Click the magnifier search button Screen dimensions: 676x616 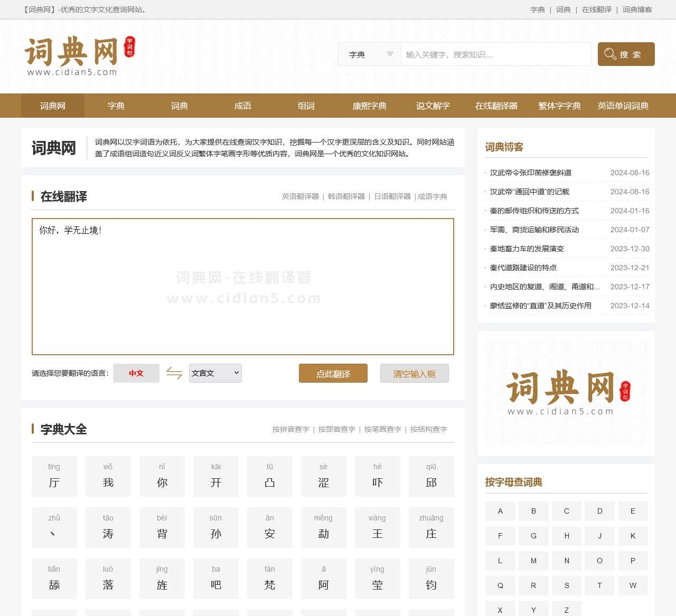pos(626,54)
